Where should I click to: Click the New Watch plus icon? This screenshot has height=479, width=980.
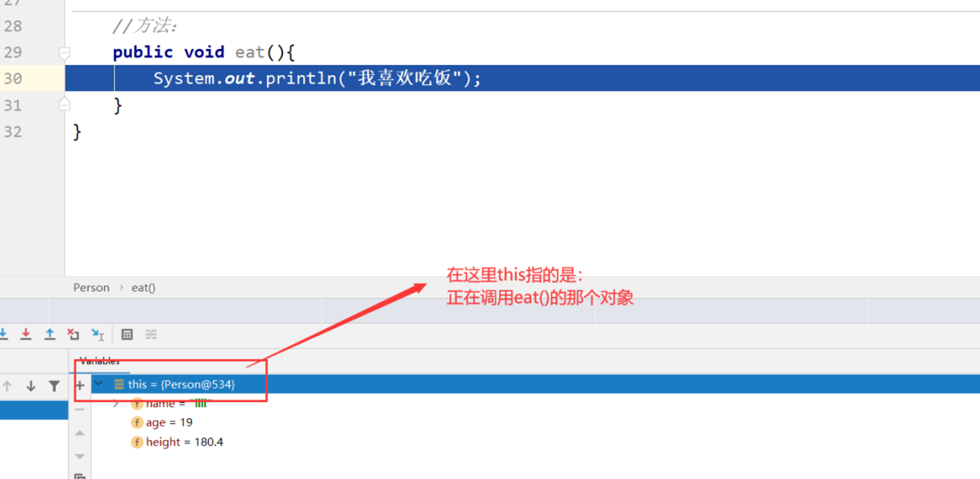click(x=80, y=385)
